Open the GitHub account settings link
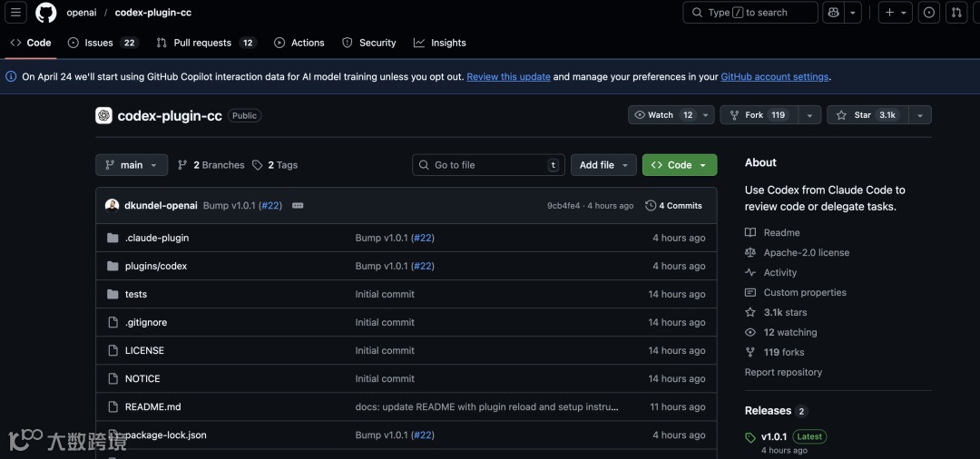This screenshot has height=459, width=980. [x=774, y=77]
